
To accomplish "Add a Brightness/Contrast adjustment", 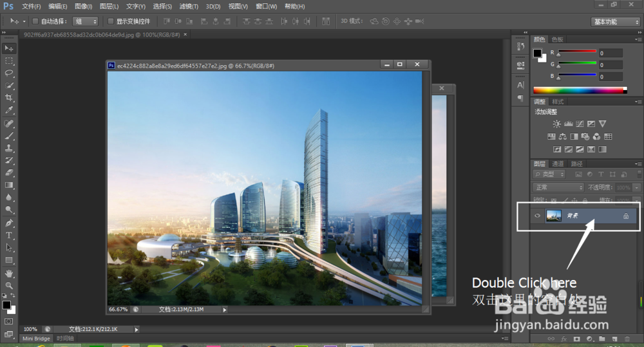I will (x=556, y=124).
